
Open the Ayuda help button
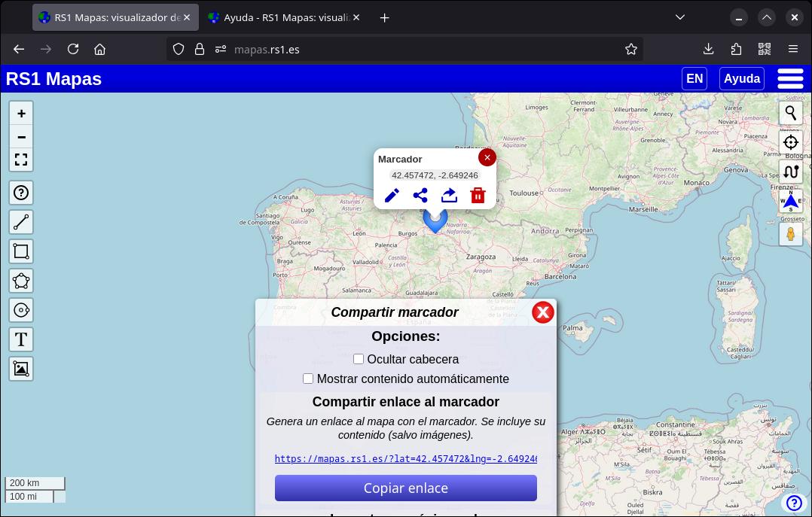click(x=741, y=79)
